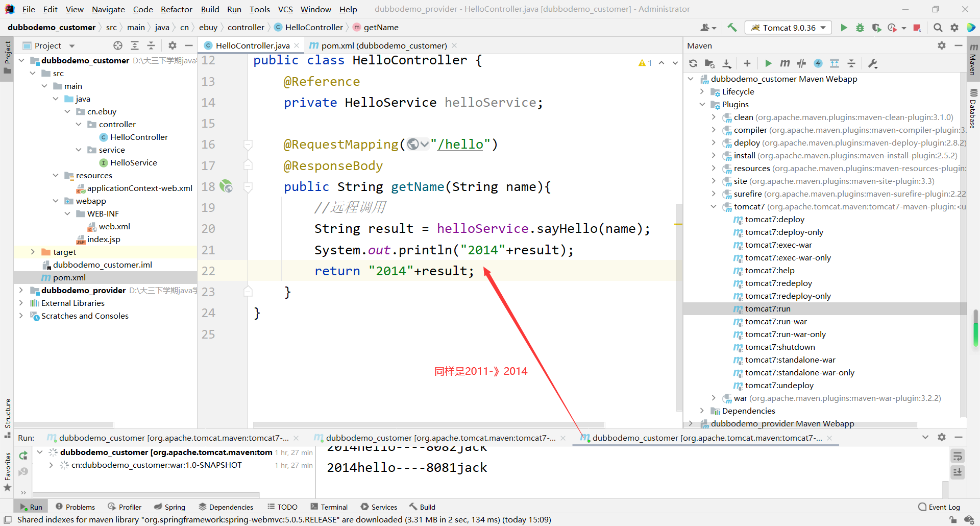Image resolution: width=980 pixels, height=526 pixels.
Task: Switch to pom.xml (dubbodemo_customer) tab
Action: click(384, 45)
